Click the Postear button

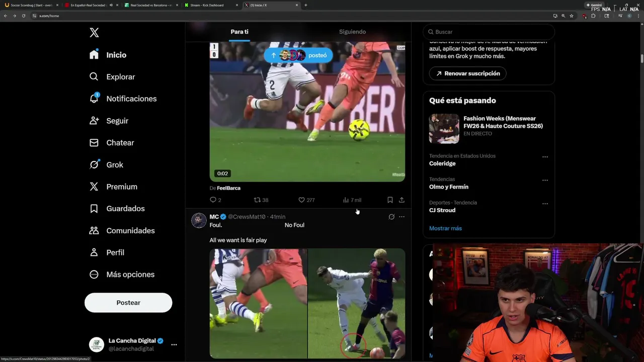pyautogui.click(x=128, y=303)
